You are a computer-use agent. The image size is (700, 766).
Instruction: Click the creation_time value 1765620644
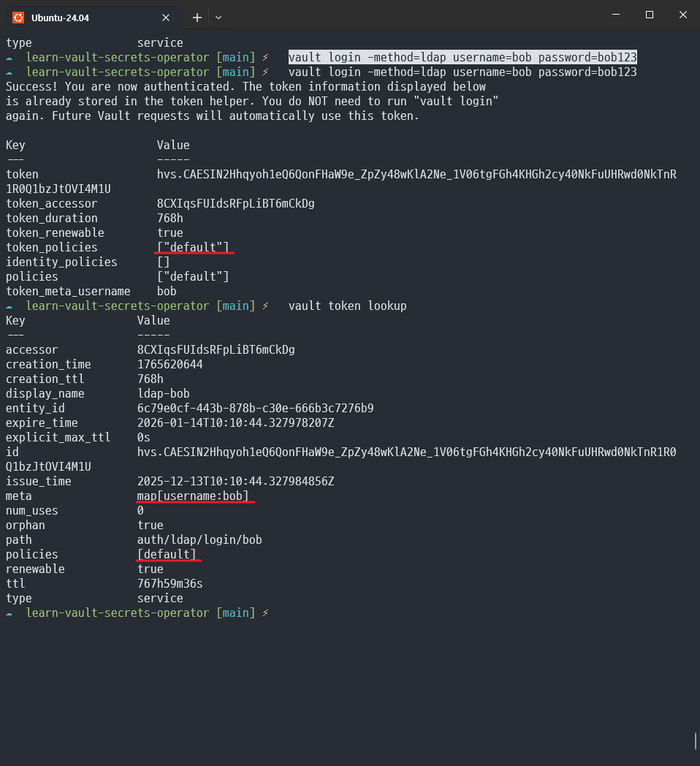(x=170, y=365)
